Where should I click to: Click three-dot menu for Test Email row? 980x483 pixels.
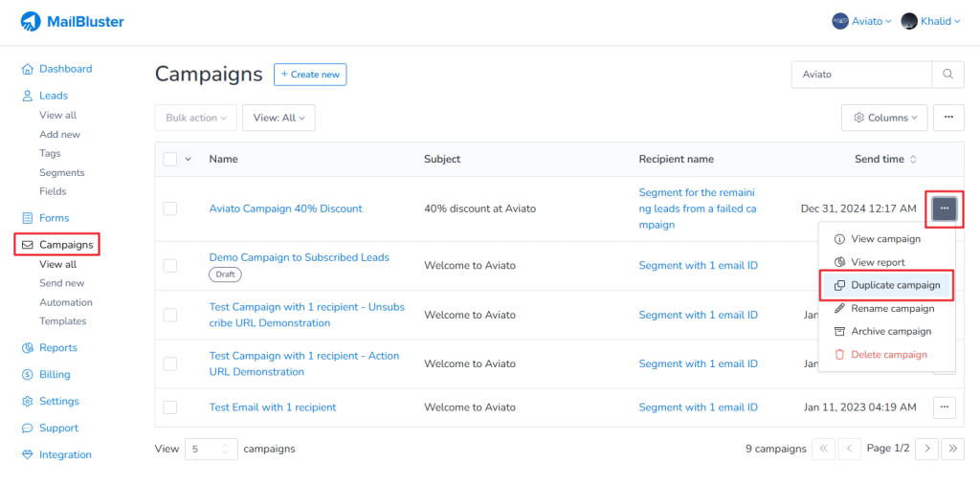coord(945,407)
